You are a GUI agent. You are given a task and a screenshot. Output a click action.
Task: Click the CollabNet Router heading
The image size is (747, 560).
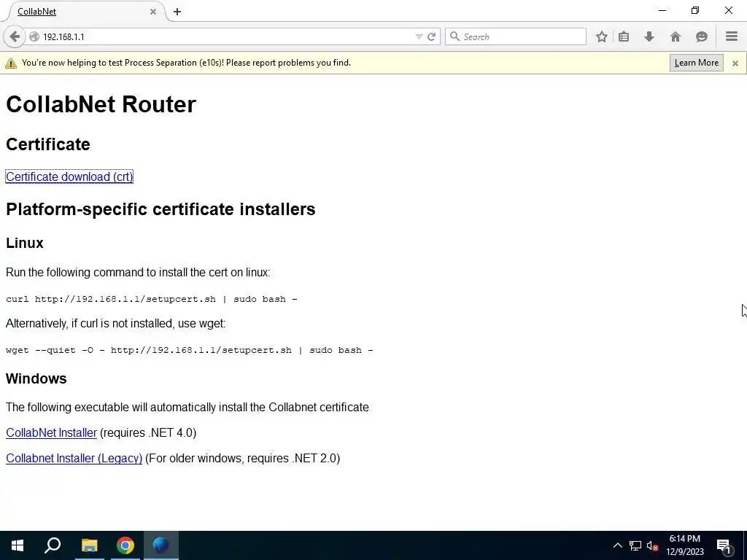pyautogui.click(x=101, y=104)
